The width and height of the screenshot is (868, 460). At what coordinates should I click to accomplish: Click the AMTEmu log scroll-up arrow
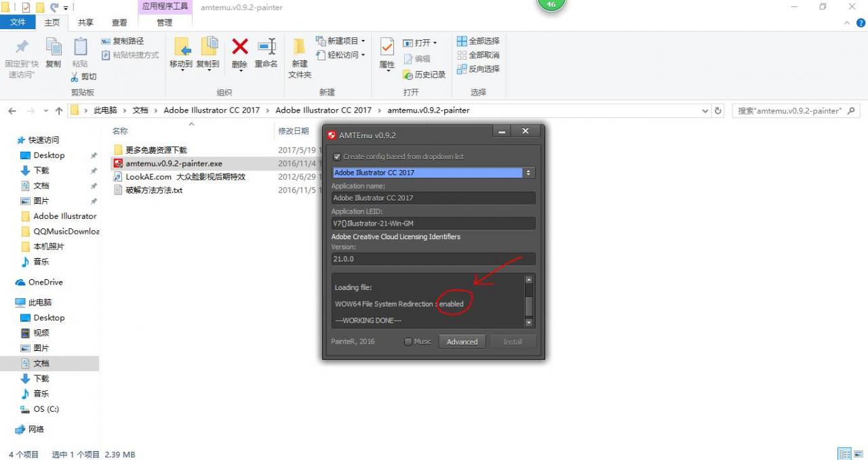(529, 279)
